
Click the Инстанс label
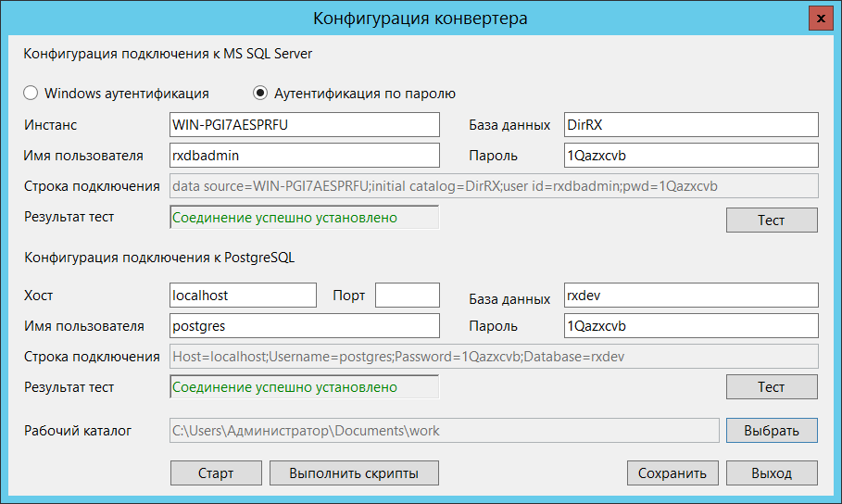pos(50,125)
